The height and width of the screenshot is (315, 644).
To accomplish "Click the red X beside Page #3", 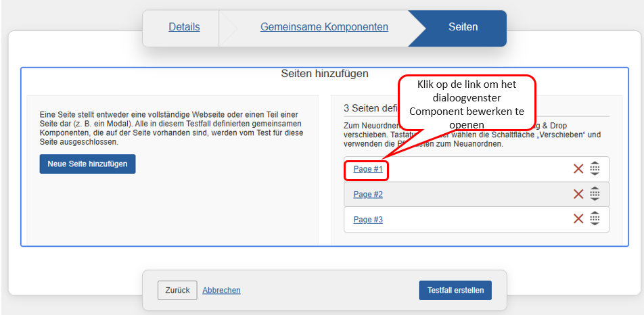I will pyautogui.click(x=578, y=219).
